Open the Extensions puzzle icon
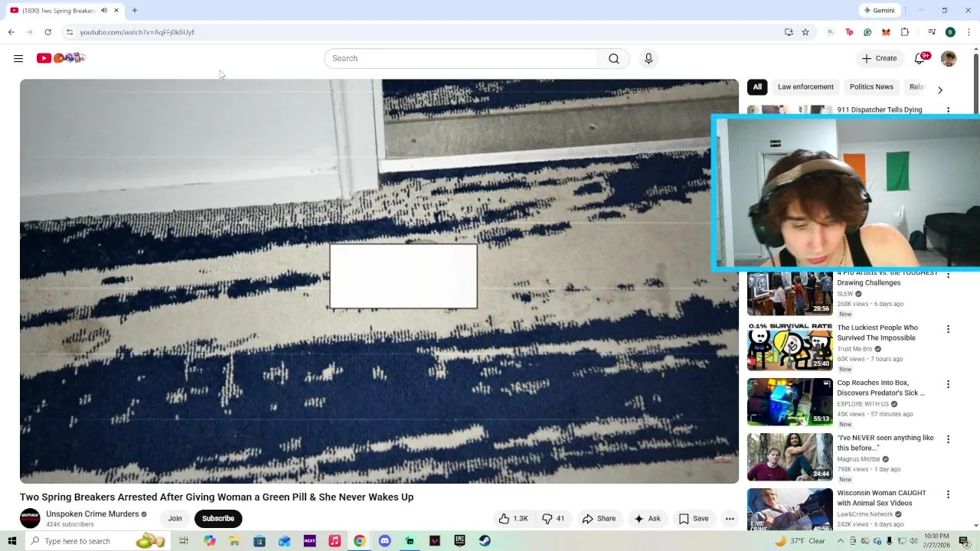This screenshot has height=551, width=980. 905,32
